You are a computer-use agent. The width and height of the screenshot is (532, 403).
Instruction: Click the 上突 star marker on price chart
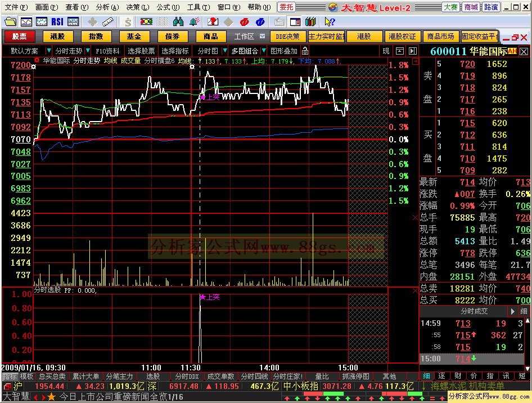(x=203, y=97)
